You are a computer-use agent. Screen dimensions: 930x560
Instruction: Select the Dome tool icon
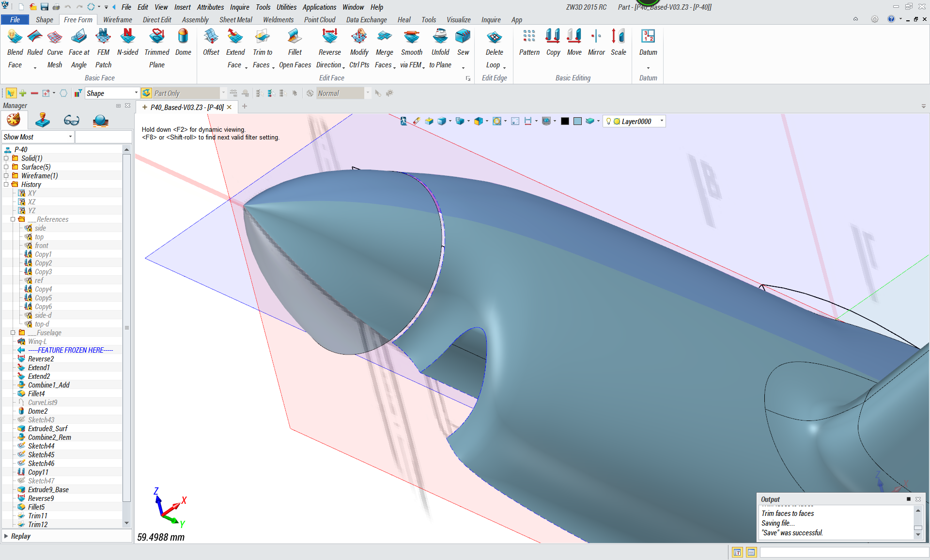[x=183, y=37]
